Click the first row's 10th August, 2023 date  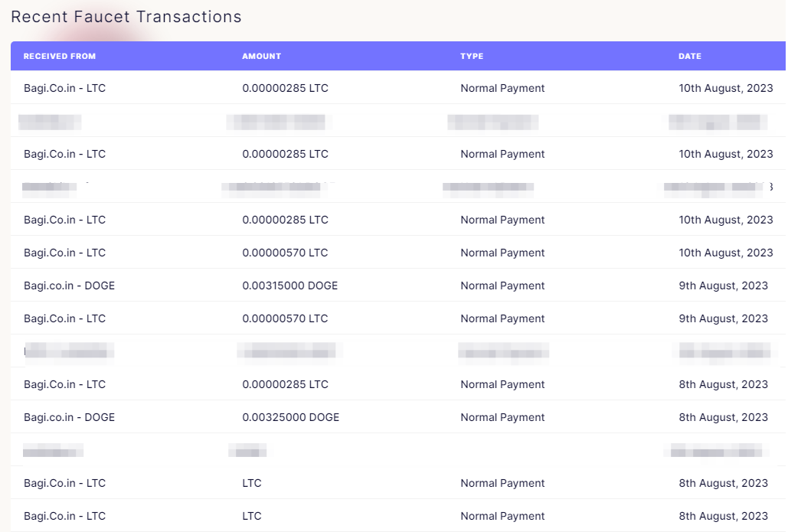[x=726, y=88]
